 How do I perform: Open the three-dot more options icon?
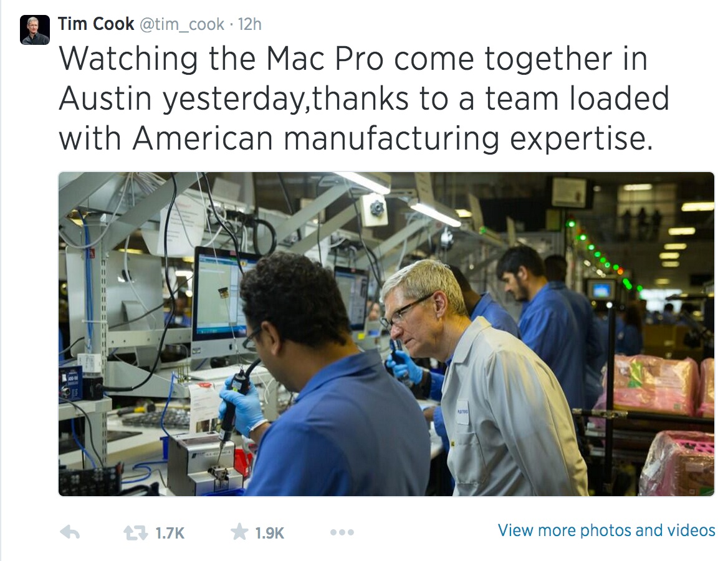(342, 532)
